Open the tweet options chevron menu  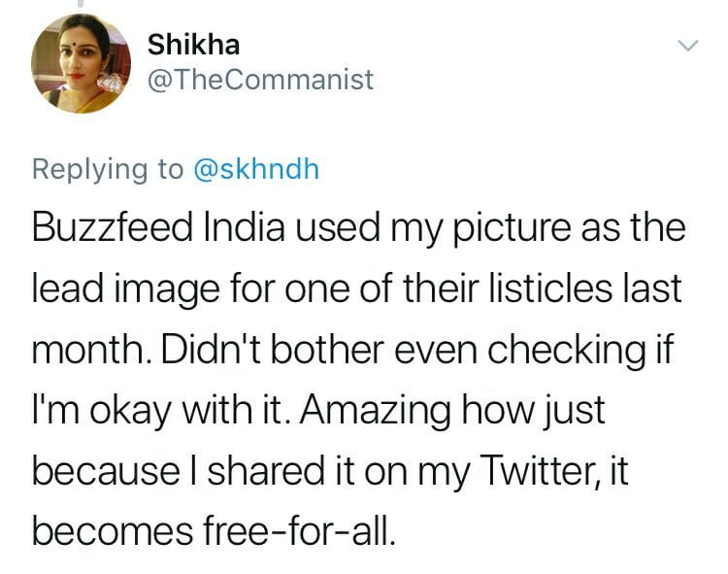pos(687,46)
